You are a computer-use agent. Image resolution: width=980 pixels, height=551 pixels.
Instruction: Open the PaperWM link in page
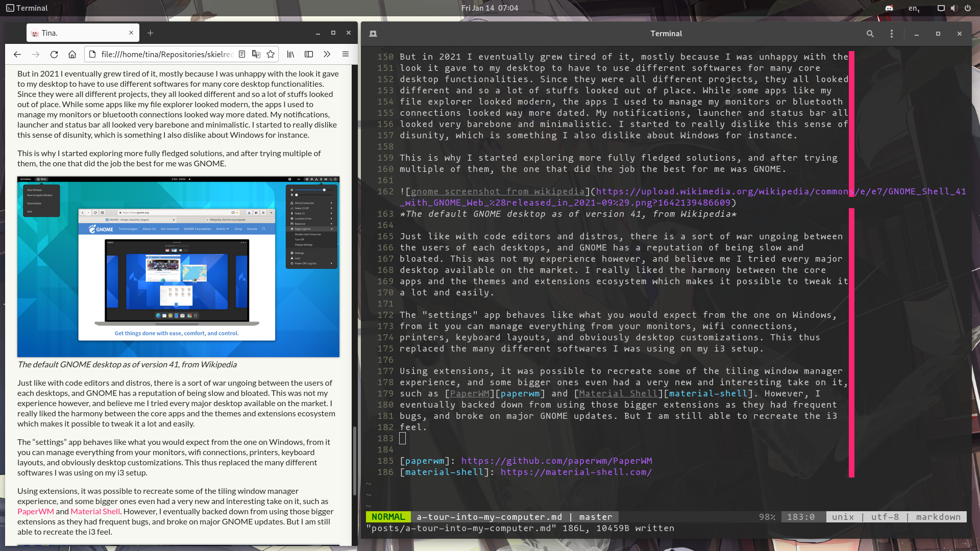(36, 511)
